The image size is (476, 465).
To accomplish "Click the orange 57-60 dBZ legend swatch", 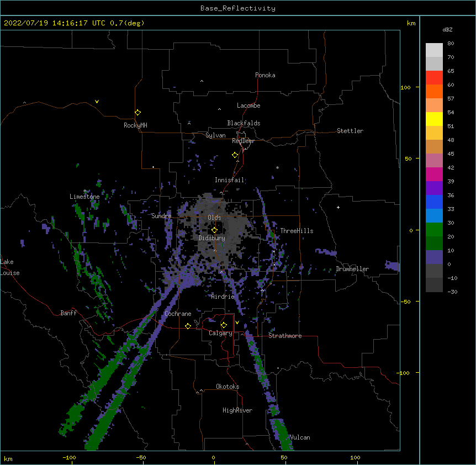I will point(434,91).
